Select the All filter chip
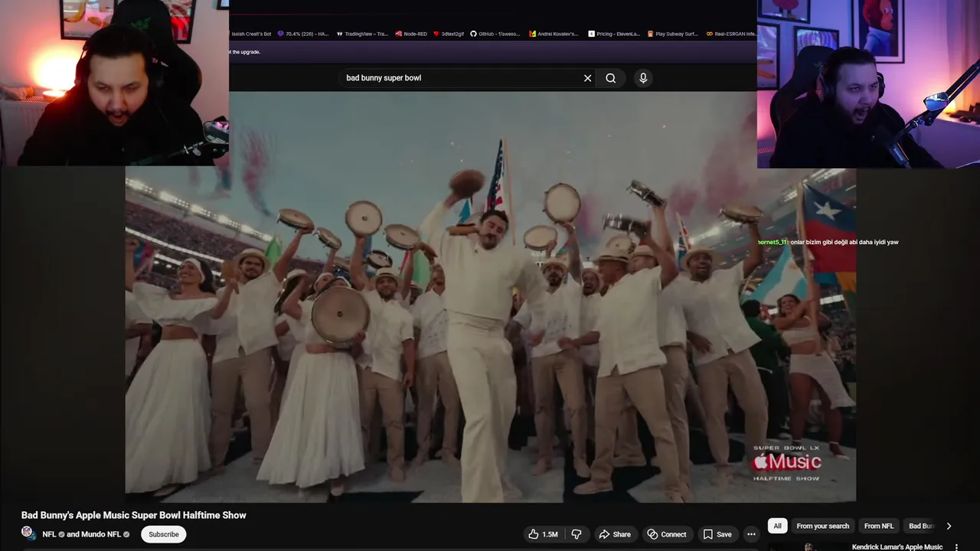Image resolution: width=980 pixels, height=551 pixels. pos(777,526)
